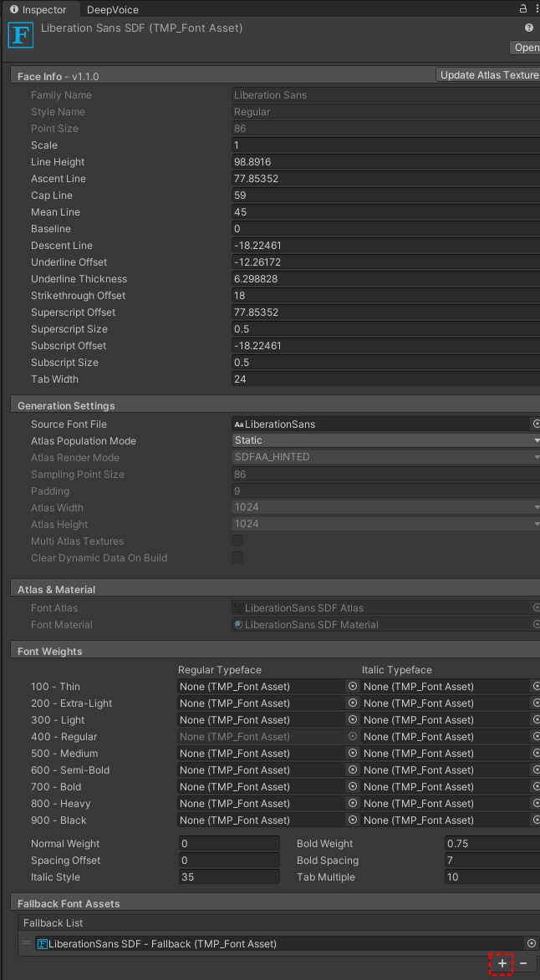The width and height of the screenshot is (540, 980).
Task: Click the Mean Line value field
Action: 385,212
